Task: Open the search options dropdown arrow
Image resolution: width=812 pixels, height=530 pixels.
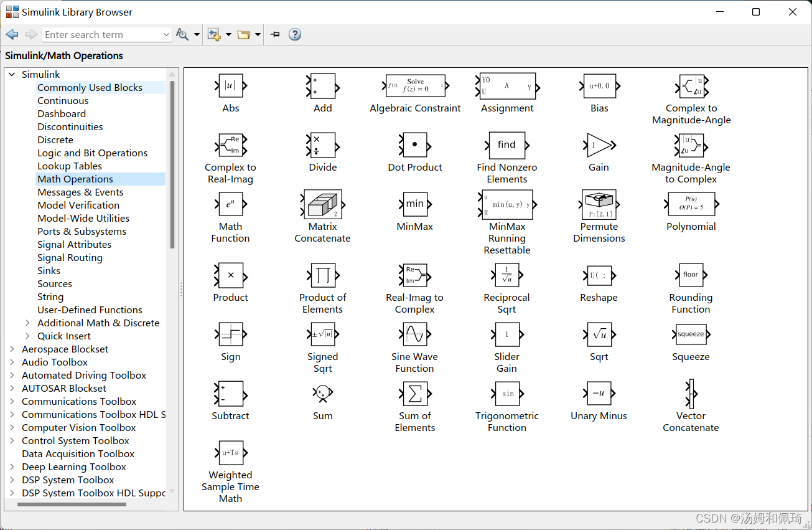Action: point(197,35)
